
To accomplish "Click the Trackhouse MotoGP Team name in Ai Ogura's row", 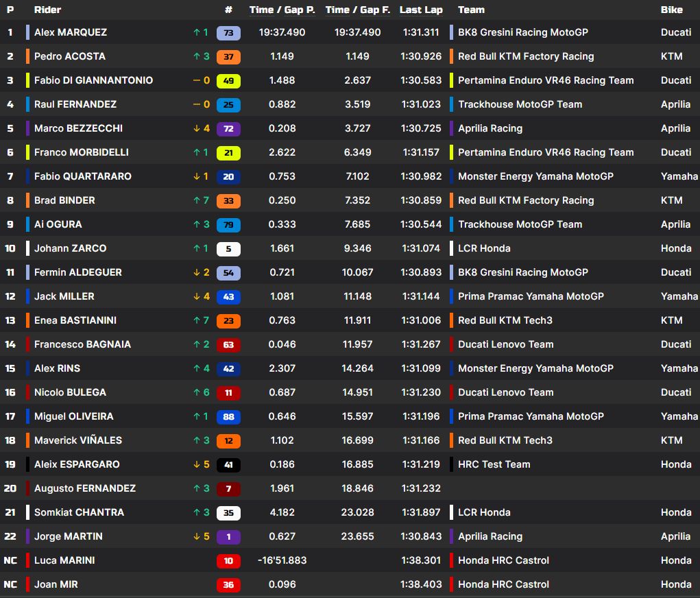I will (x=520, y=224).
